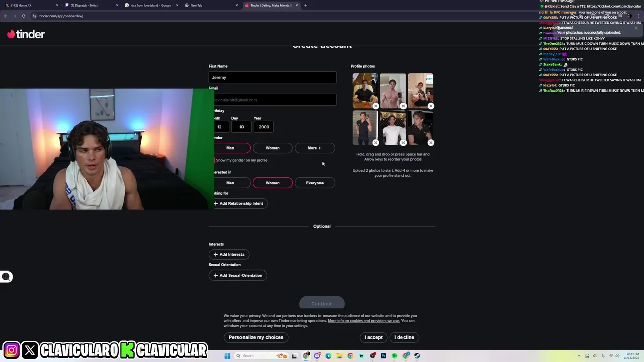The width and height of the screenshot is (644, 362).
Task: Set Interested in to Everyone
Action: 314,183
